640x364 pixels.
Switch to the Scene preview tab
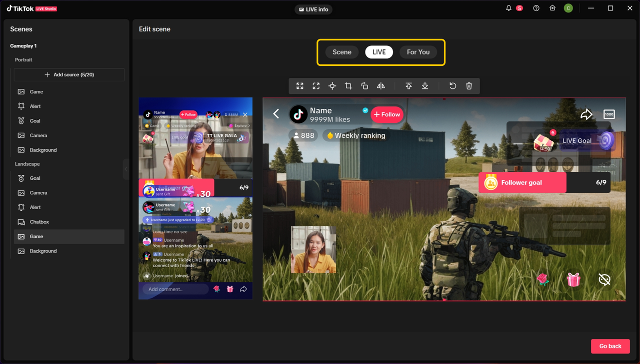click(342, 52)
